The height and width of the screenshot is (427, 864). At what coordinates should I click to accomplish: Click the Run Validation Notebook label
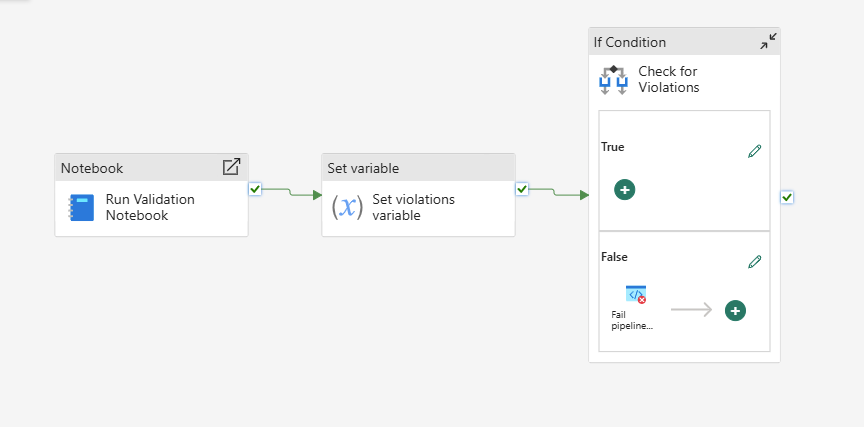(150, 207)
